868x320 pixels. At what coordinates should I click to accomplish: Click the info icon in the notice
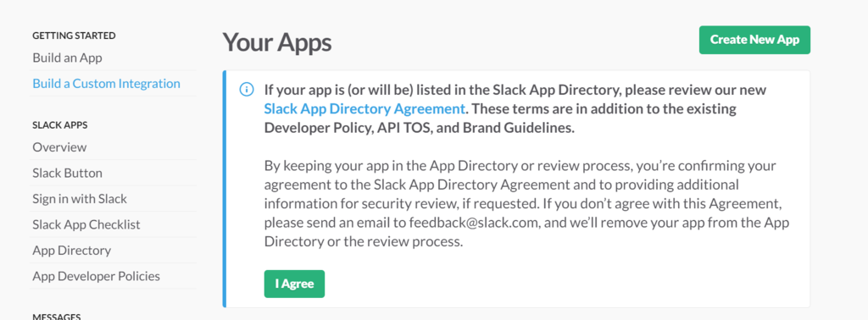click(x=247, y=90)
